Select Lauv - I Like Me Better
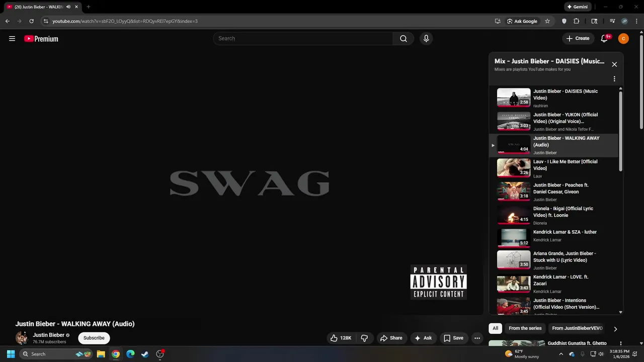 (x=553, y=168)
